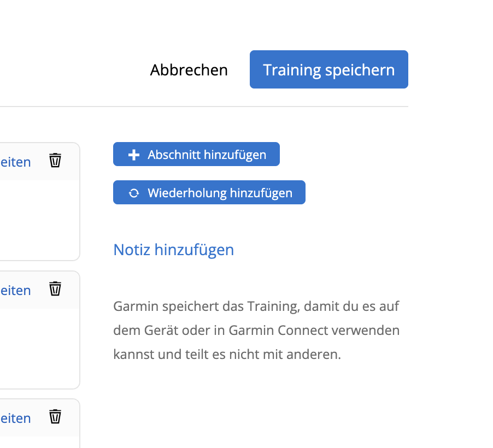Select the second step card body
Image resolution: width=493 pixels, height=448 pixels.
(x=38, y=347)
